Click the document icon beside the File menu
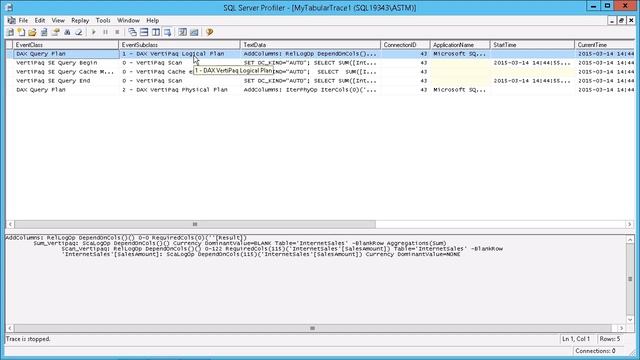Image resolution: width=640 pixels, height=360 pixels. 11,20
